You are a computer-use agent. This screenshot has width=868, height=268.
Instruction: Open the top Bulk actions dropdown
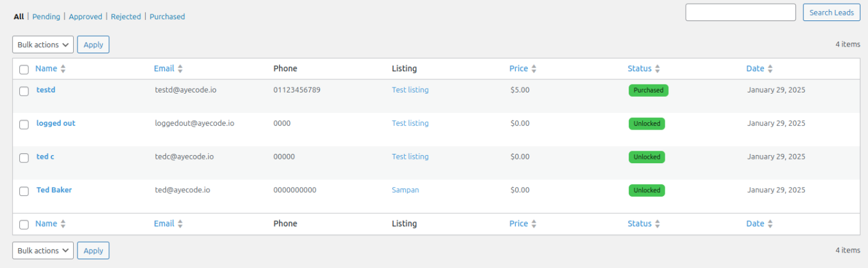pyautogui.click(x=43, y=45)
